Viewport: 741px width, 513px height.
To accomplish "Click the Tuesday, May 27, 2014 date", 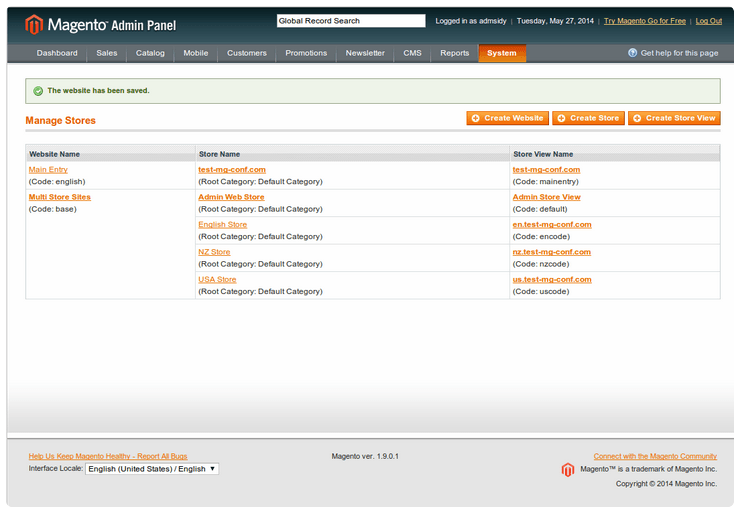I will (555, 21).
